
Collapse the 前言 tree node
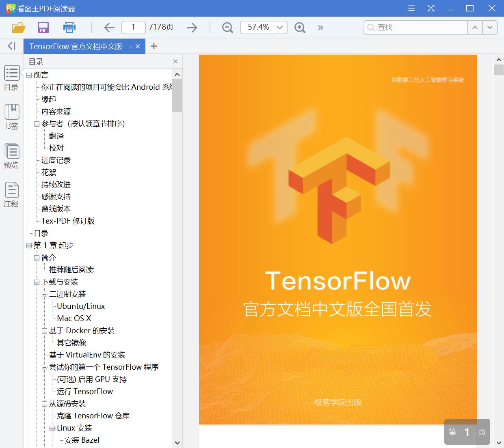[x=29, y=75]
